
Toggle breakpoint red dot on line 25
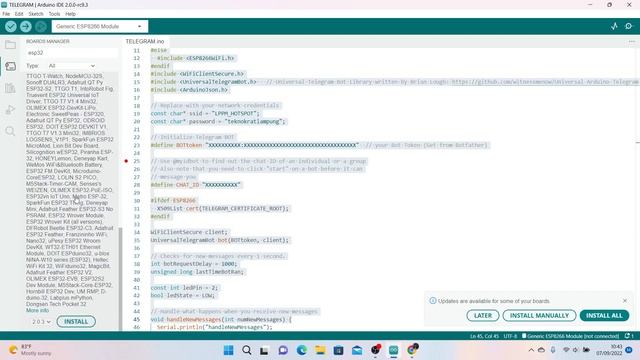pyautogui.click(x=126, y=161)
